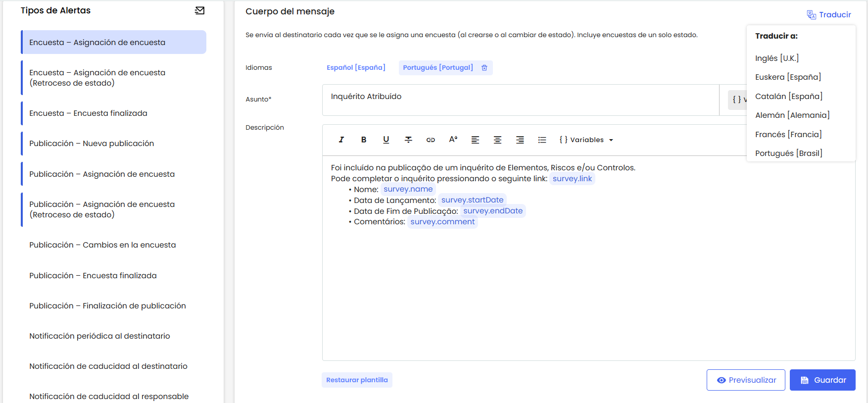Insert a hyperlink in description
This screenshot has width=868, height=403.
point(431,140)
